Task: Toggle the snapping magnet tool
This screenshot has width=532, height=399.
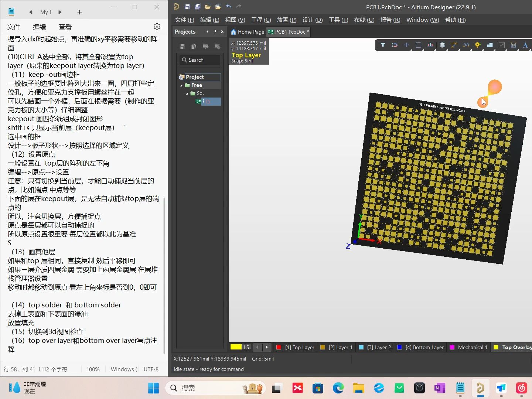Action: [x=395, y=45]
